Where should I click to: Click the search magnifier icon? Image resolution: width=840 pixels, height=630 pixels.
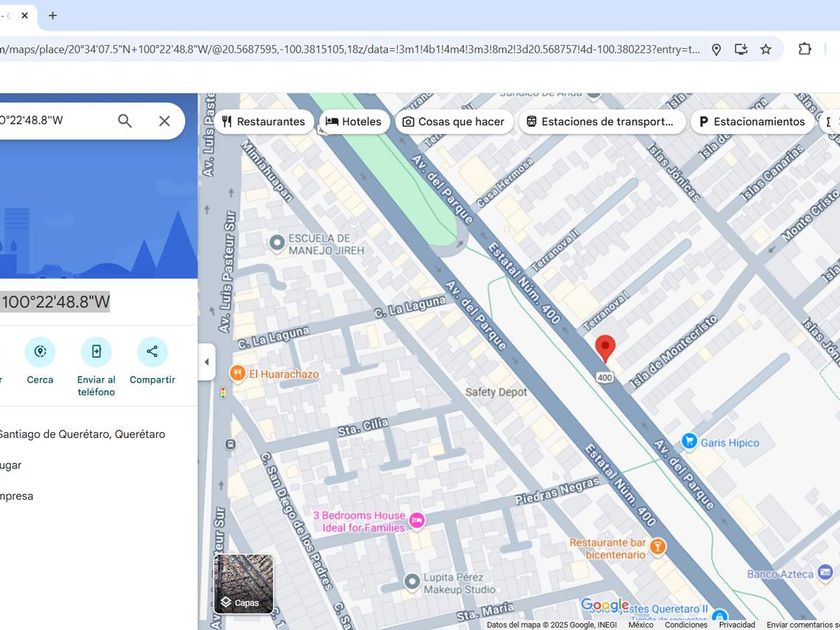(125, 121)
